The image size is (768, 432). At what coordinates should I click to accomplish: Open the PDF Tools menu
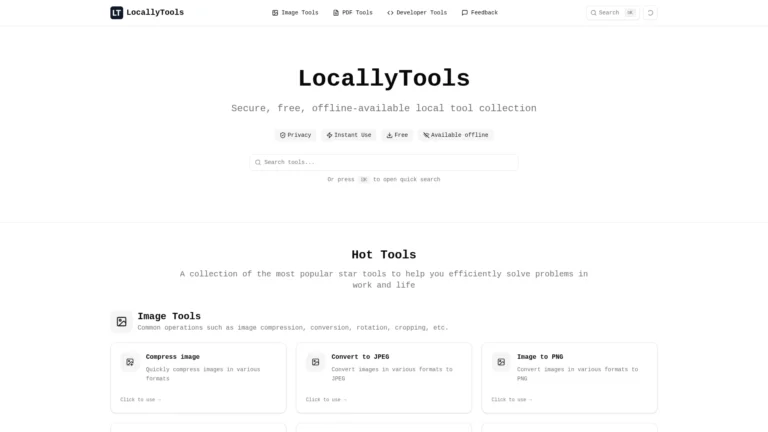coord(352,13)
